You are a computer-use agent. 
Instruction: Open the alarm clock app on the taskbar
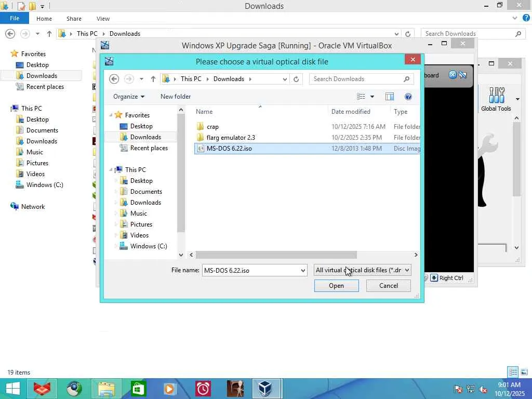[x=203, y=389]
